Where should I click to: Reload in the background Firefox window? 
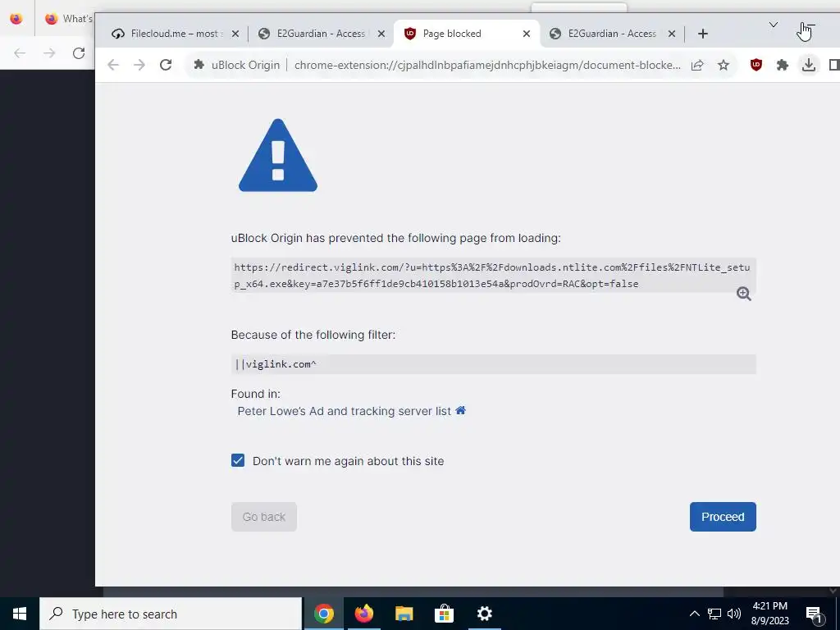[79, 52]
